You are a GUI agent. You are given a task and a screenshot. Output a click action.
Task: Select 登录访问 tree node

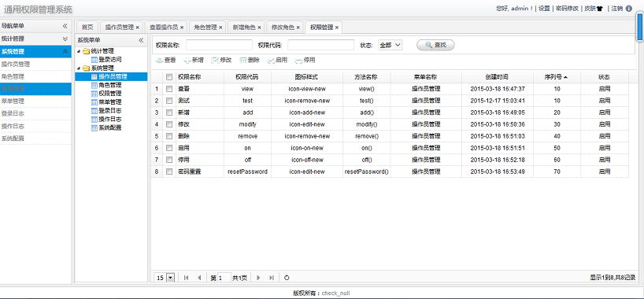tap(109, 60)
